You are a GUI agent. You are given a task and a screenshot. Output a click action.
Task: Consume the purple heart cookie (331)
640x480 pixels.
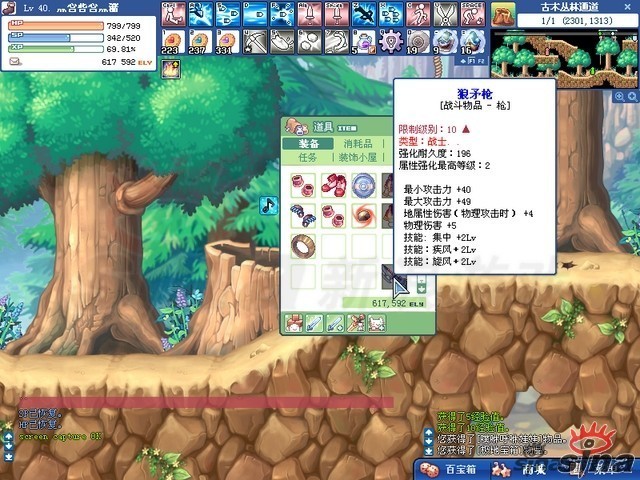pyautogui.click(x=228, y=42)
